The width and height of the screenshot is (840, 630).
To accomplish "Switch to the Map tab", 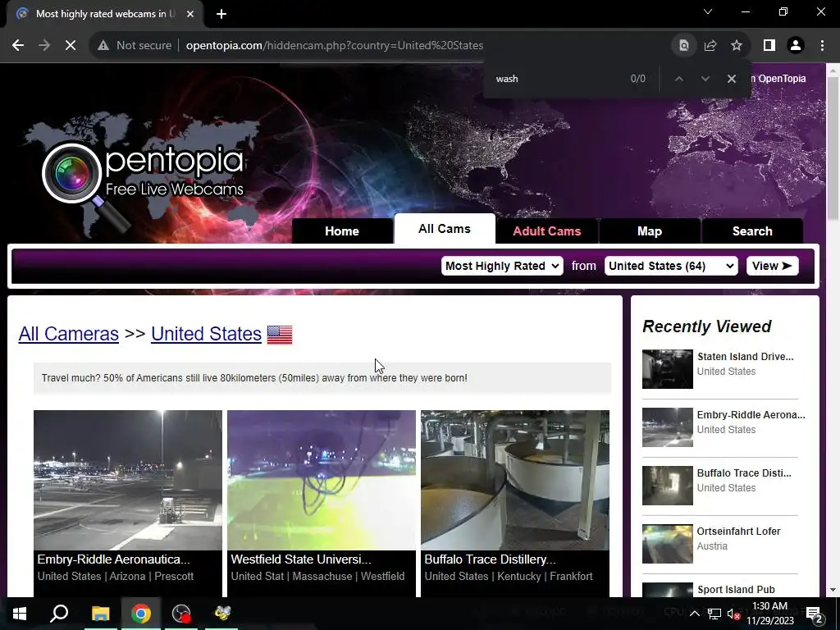I will pos(650,231).
